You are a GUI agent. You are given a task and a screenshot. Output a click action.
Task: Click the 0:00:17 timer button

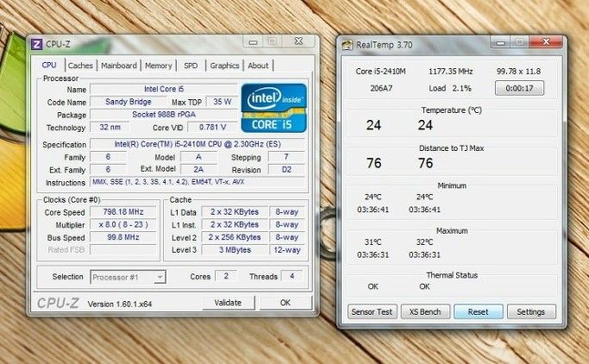point(519,88)
